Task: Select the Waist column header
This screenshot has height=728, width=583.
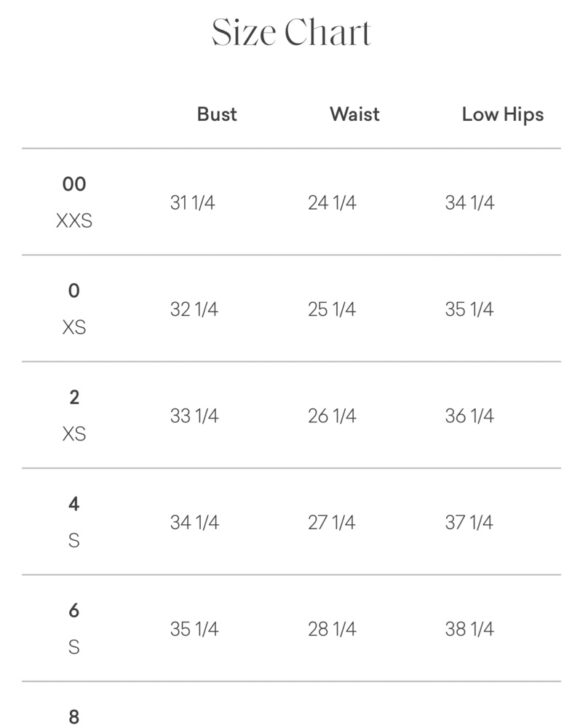Action: (x=354, y=114)
